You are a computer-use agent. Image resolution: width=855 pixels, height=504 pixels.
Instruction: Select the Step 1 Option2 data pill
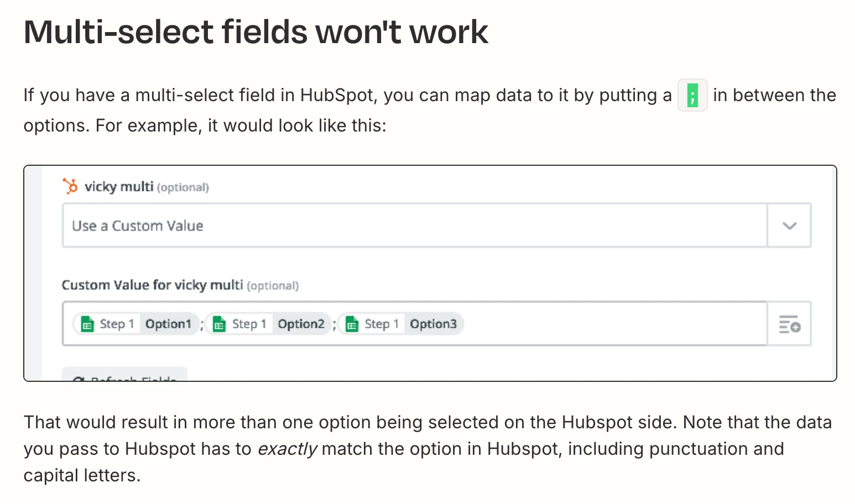[268, 324]
